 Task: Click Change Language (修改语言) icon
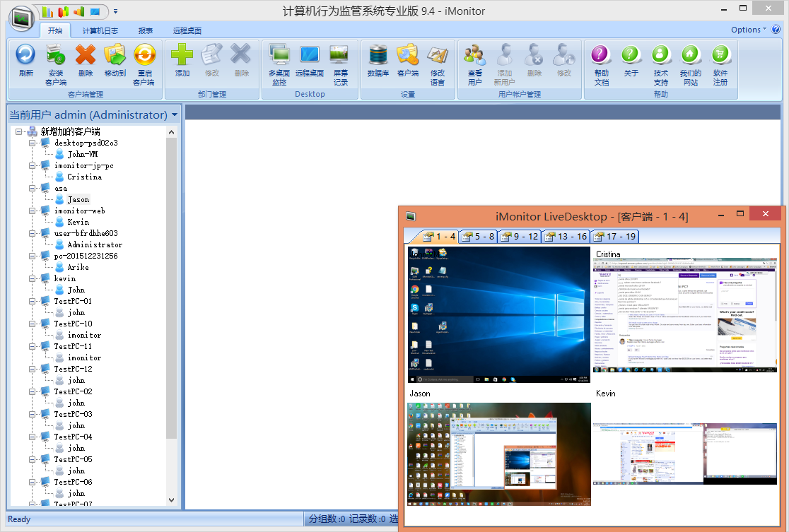(x=438, y=55)
